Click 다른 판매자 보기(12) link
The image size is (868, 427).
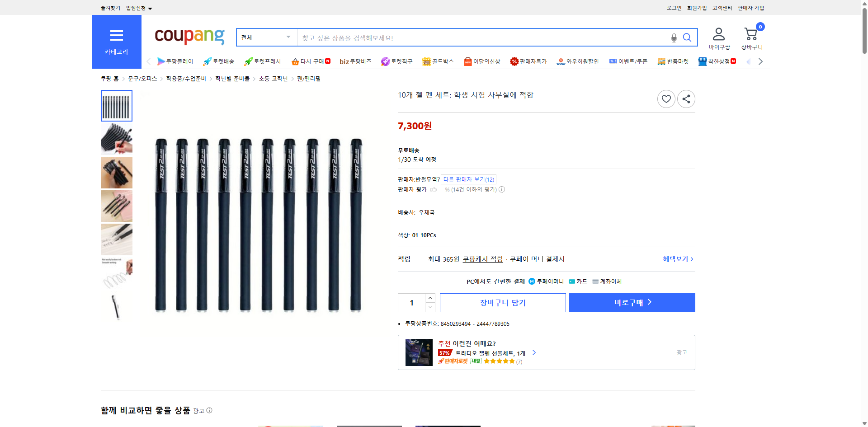pyautogui.click(x=468, y=179)
